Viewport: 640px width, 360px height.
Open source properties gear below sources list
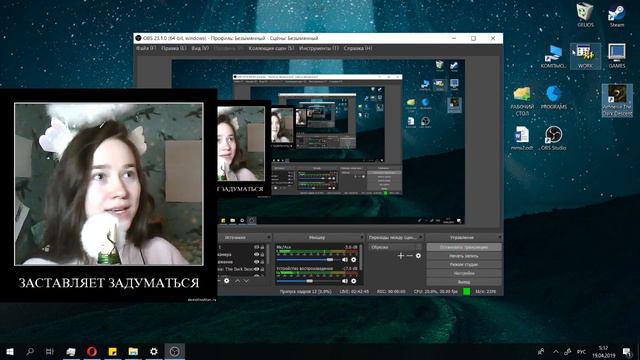(227, 281)
